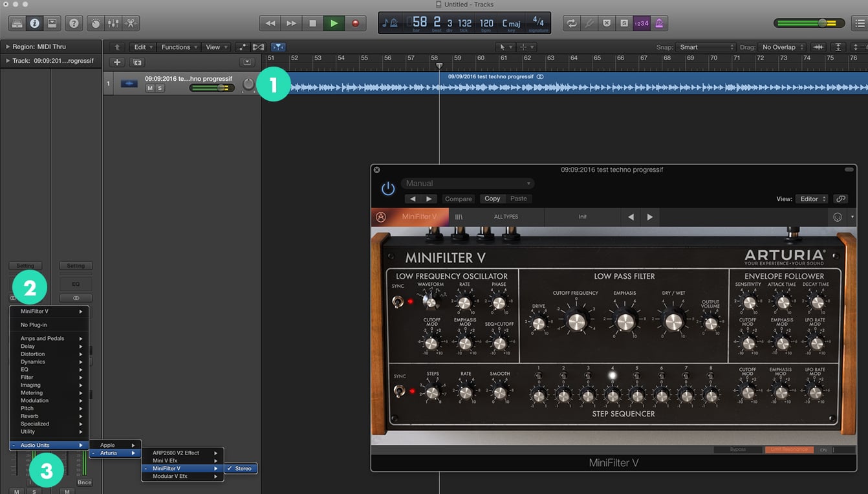
Task: Click the tempo 120 bpm display
Action: tap(486, 23)
